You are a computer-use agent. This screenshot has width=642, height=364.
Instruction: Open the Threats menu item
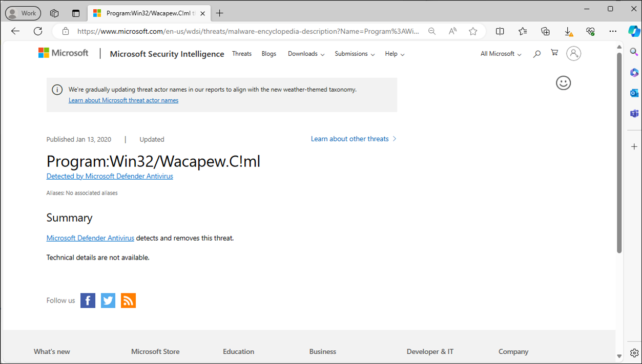pos(242,54)
